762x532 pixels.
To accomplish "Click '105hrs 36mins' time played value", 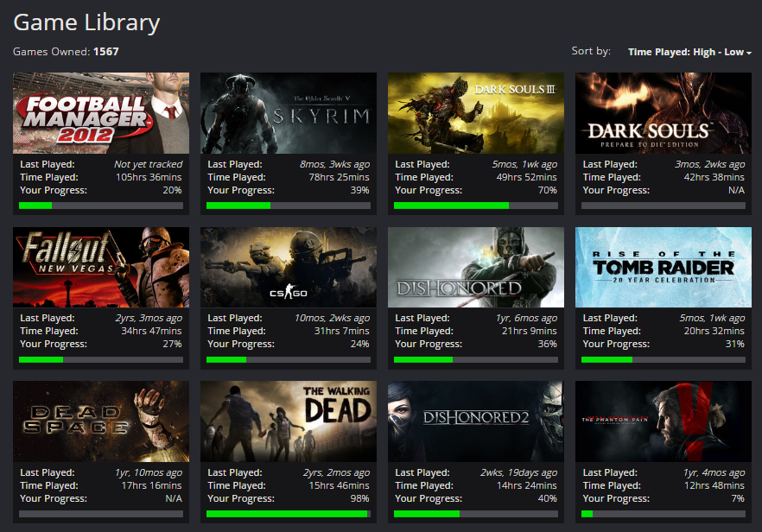I will tap(149, 177).
